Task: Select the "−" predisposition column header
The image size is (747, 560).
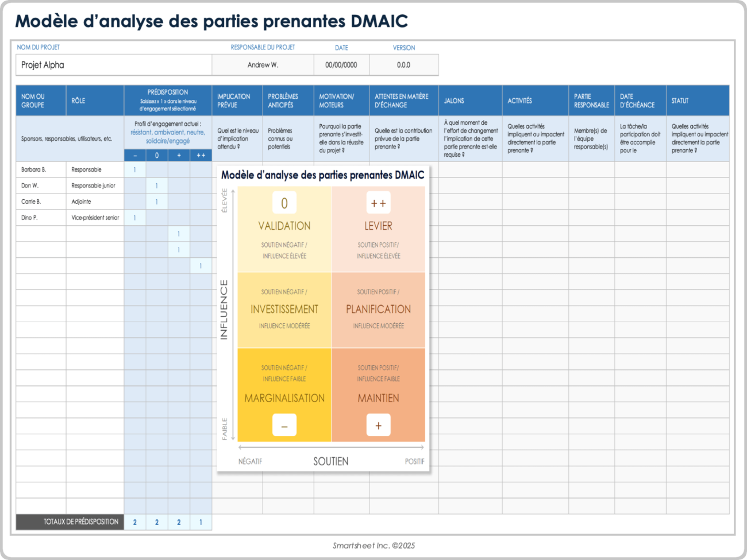Action: pyautogui.click(x=135, y=155)
